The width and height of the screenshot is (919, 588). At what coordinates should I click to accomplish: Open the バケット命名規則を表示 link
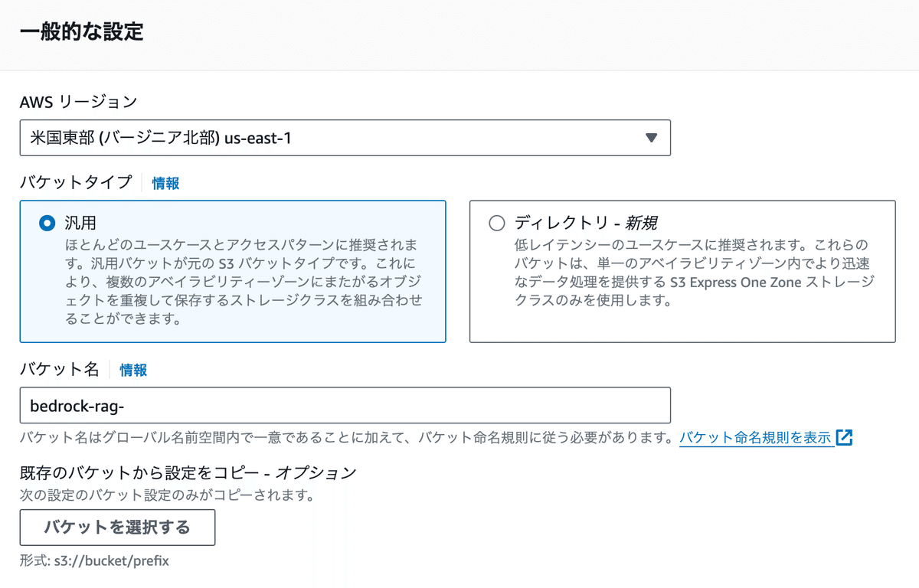pos(755,438)
